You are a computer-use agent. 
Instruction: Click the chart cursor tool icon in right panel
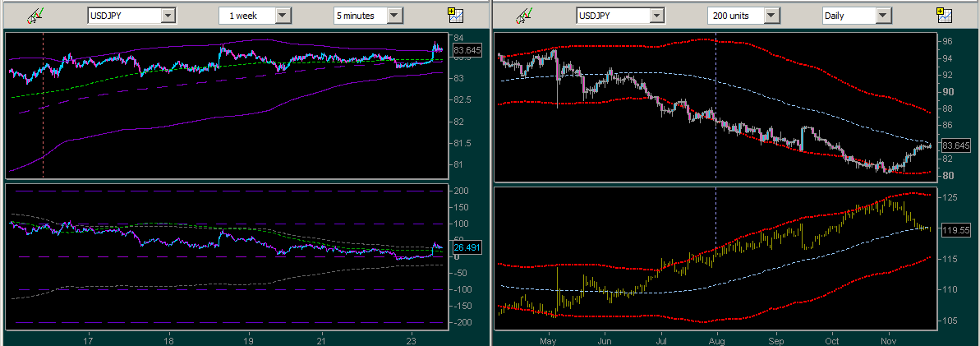(x=522, y=16)
